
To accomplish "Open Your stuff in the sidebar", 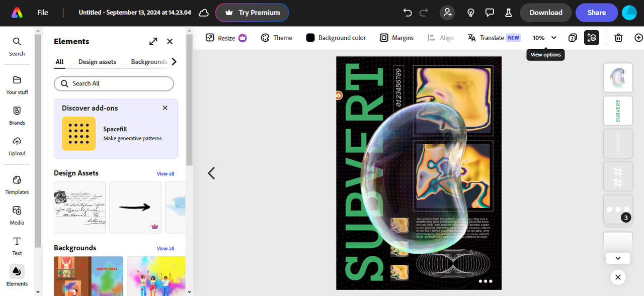I will coord(17,85).
